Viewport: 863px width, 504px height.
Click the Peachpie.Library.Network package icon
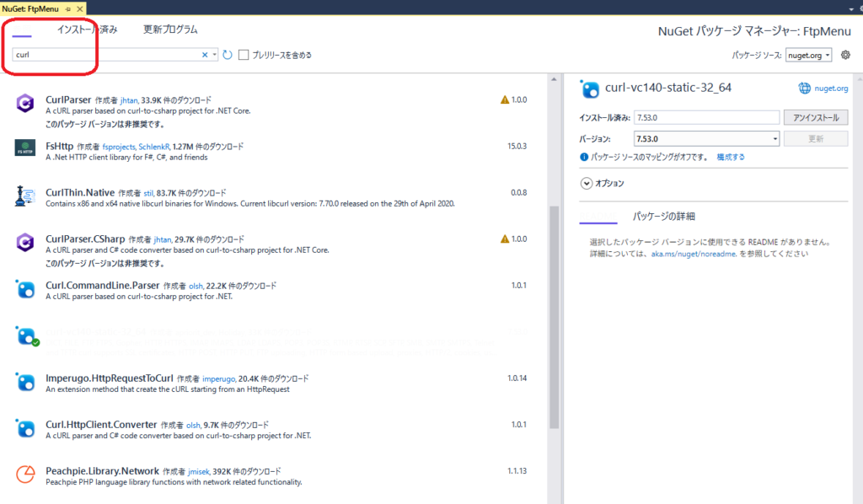pos(25,475)
